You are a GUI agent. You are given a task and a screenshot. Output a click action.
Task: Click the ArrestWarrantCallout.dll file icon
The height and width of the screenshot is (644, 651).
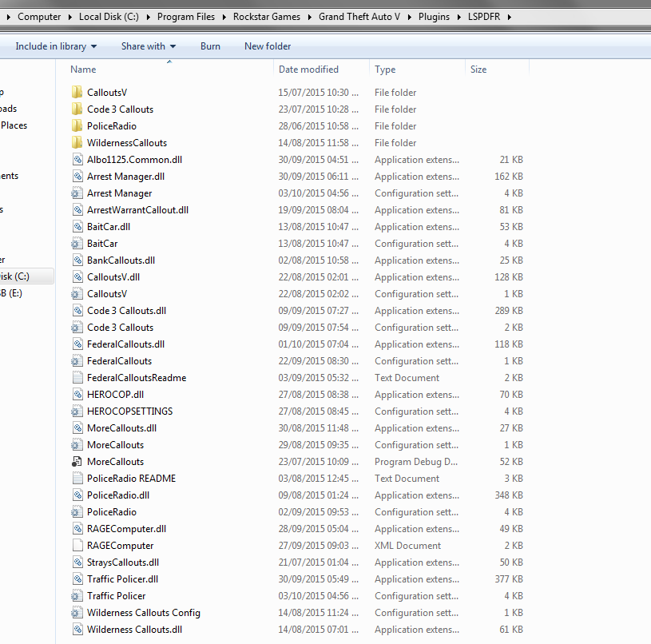(77, 210)
